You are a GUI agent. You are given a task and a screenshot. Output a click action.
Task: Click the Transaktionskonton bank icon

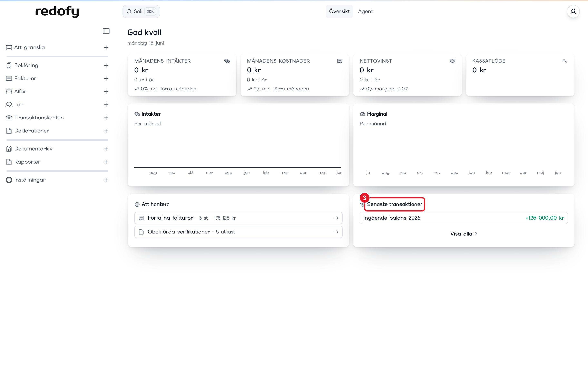pos(9,118)
